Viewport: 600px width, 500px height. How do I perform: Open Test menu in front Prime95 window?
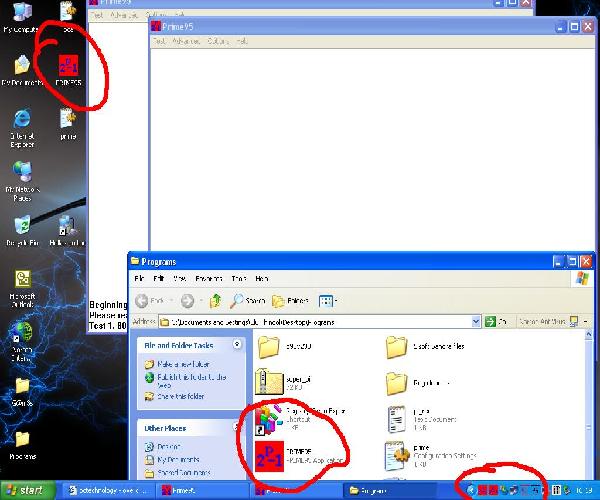pyautogui.click(x=159, y=41)
